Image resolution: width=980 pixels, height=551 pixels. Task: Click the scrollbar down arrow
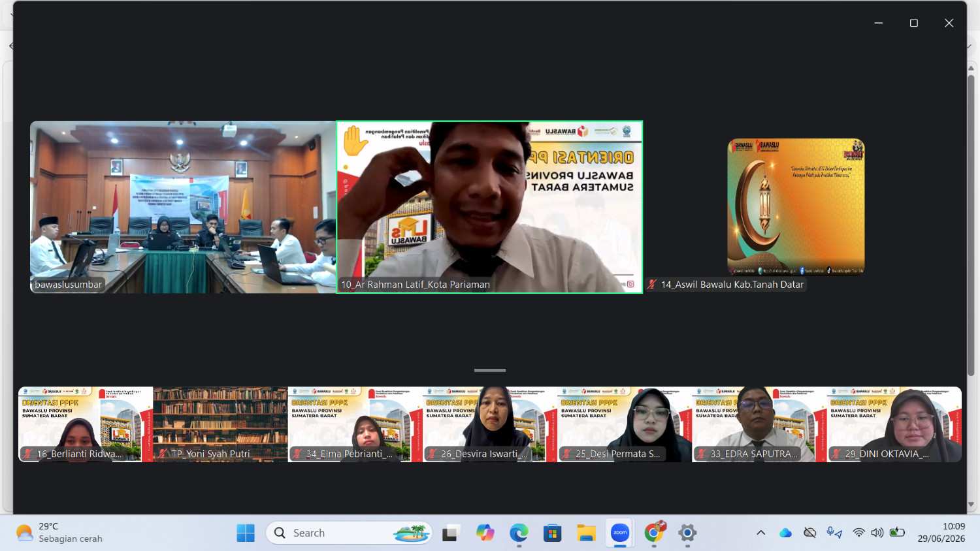(x=972, y=505)
